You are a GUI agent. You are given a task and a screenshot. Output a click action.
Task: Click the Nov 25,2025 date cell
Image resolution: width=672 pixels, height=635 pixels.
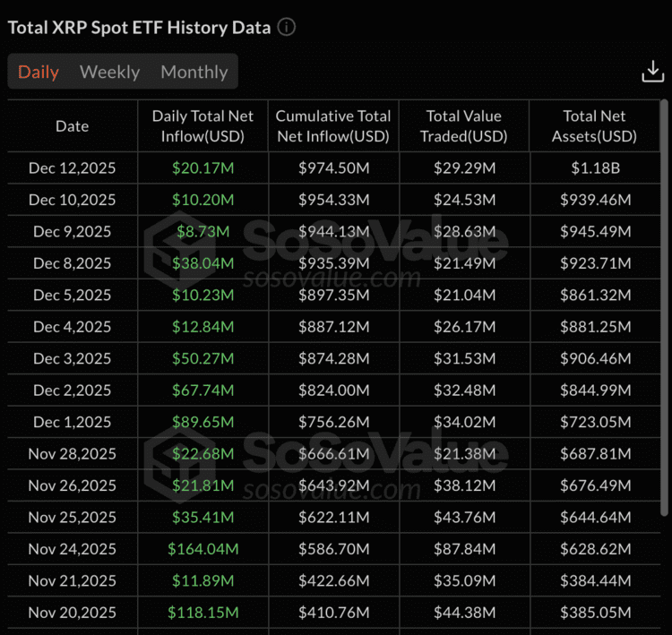pyautogui.click(x=72, y=517)
